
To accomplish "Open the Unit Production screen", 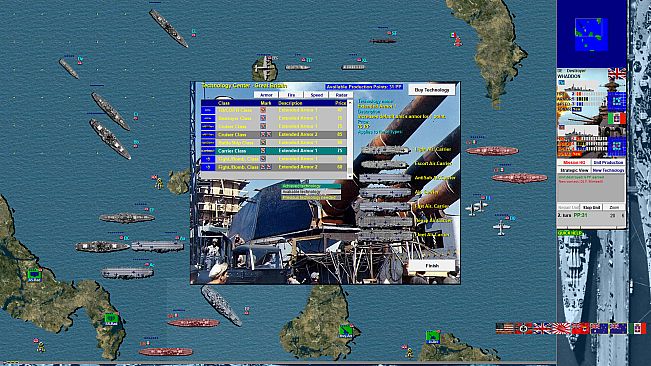I will (608, 162).
